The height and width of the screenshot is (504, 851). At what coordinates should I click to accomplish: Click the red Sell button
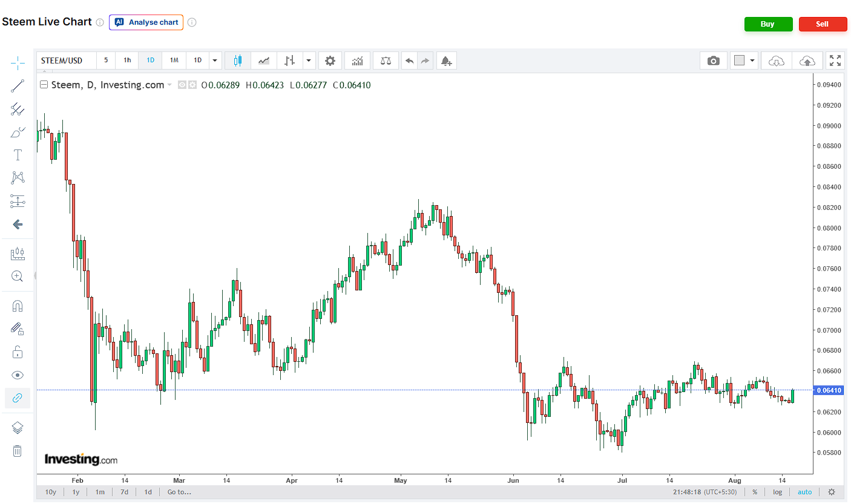point(823,24)
